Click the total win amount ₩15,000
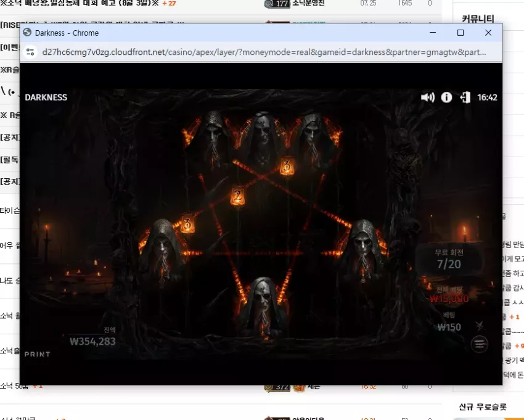Screen dimensions: 524x420 coord(449,299)
